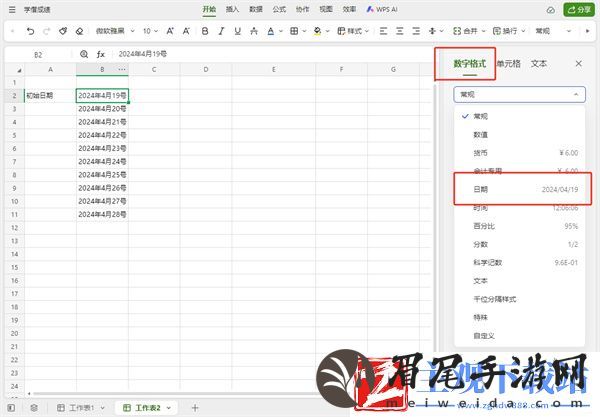This screenshot has width=600, height=417.
Task: Close the format side panel
Action: pos(579,64)
